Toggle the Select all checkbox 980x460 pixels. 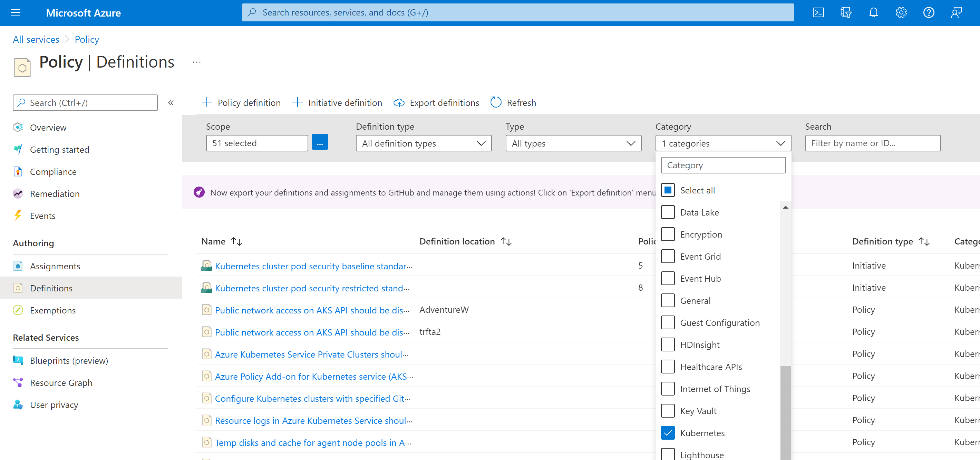(668, 190)
